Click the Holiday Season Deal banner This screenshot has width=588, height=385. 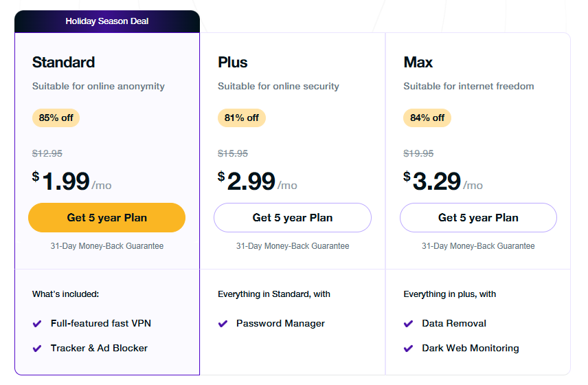(x=106, y=21)
